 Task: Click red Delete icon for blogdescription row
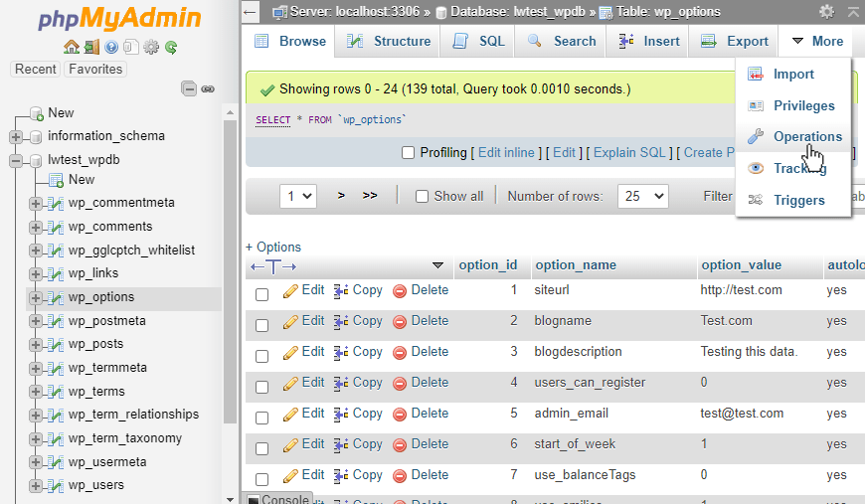400,352
